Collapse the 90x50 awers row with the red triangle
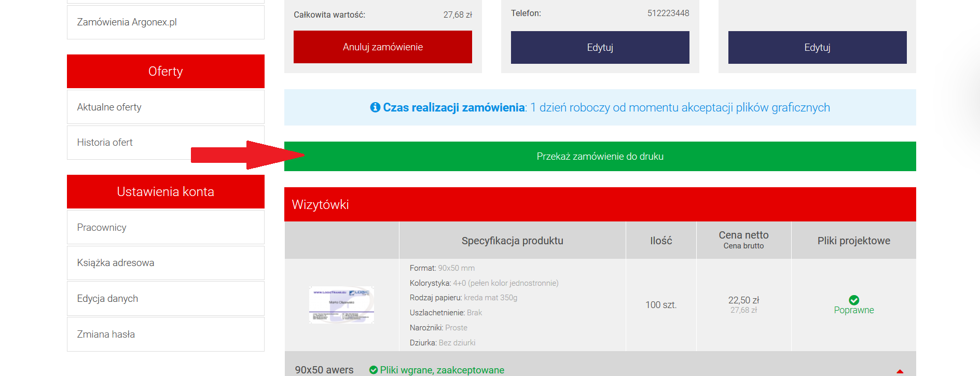The width and height of the screenshot is (980, 376). (x=900, y=371)
